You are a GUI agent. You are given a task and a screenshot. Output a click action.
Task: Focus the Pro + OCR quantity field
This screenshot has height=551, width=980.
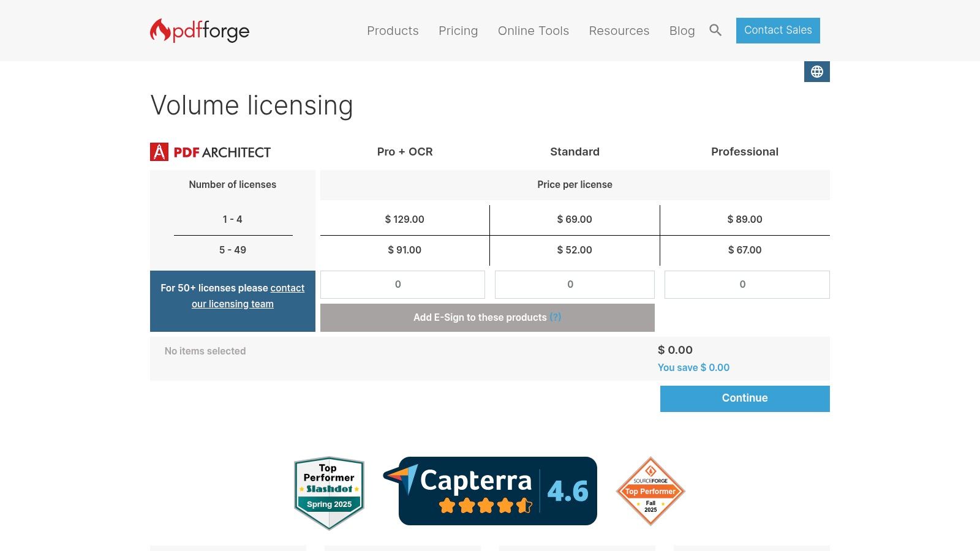(x=402, y=285)
